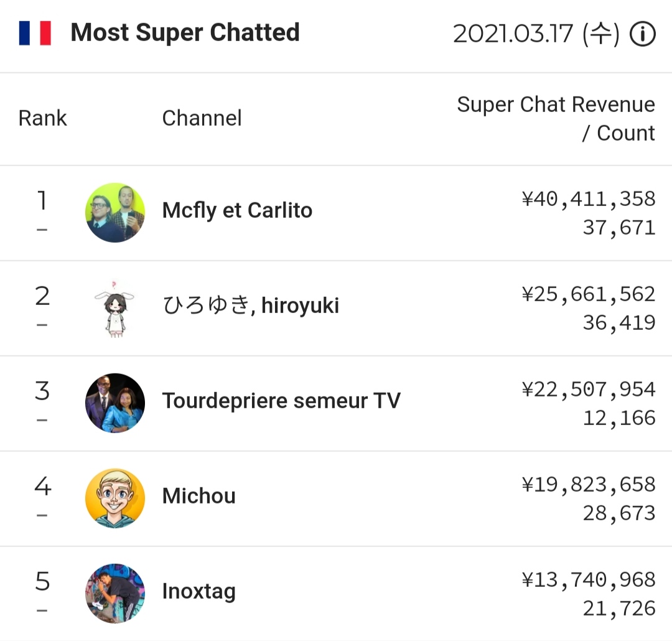Go to ひろゆき, hiroyuki channel name
672x641 pixels.
(x=251, y=306)
